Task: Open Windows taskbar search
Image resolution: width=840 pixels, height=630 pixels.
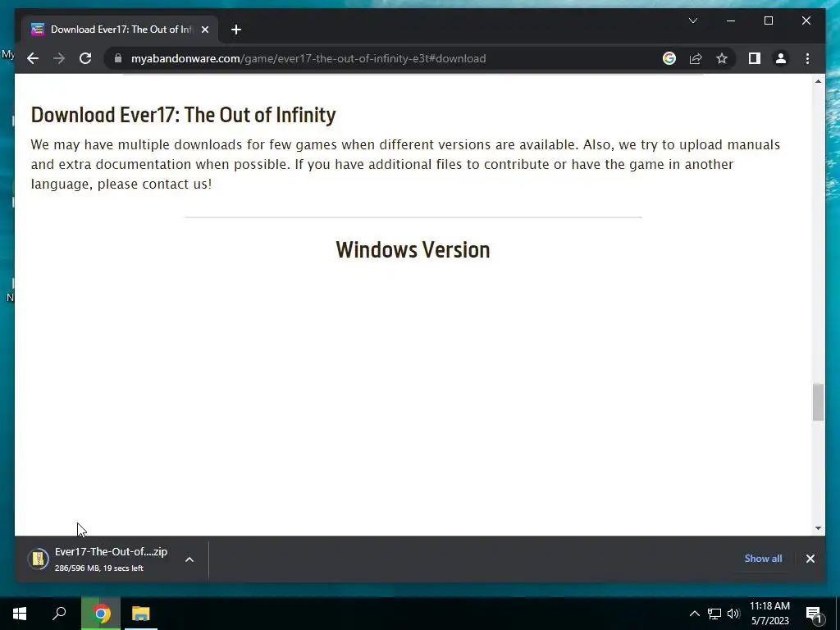Action: 59,614
